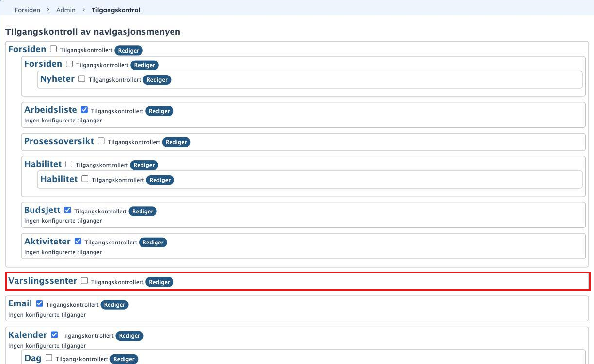Click the Nyheter title text
The height and width of the screenshot is (364, 594).
58,78
